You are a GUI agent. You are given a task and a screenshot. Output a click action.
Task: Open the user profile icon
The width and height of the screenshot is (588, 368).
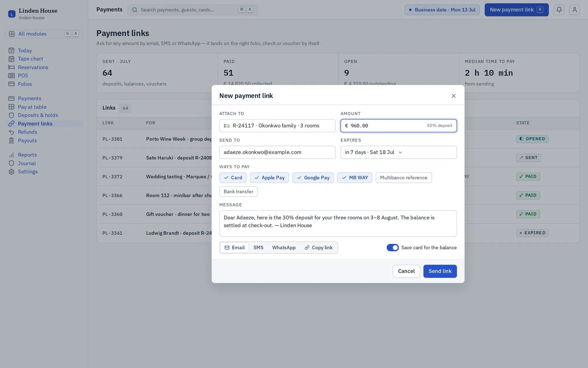pyautogui.click(x=574, y=10)
